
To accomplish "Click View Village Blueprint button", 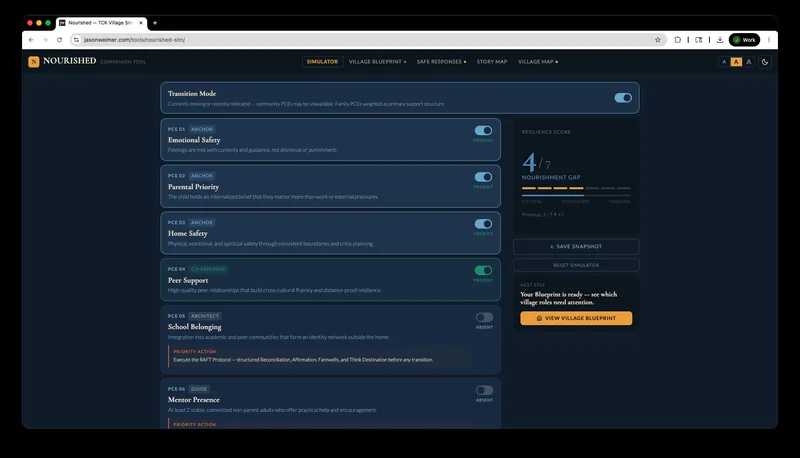I will click(x=576, y=318).
